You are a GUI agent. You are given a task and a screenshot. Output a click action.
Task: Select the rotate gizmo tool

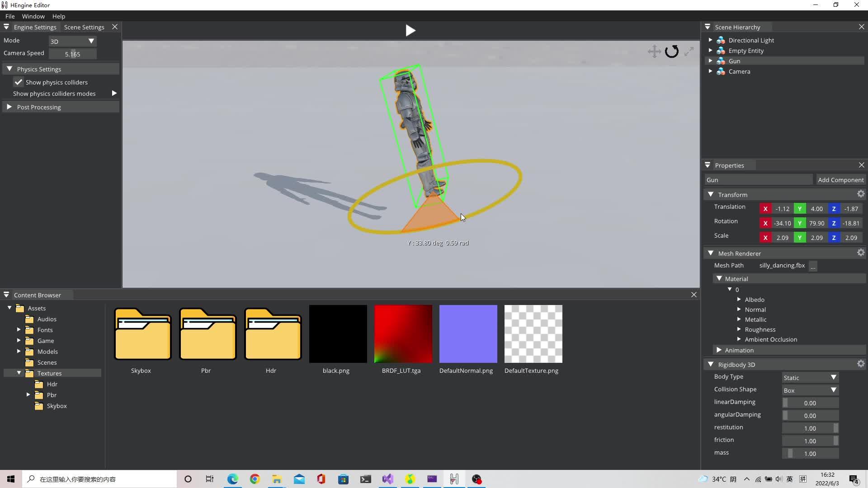(x=672, y=52)
